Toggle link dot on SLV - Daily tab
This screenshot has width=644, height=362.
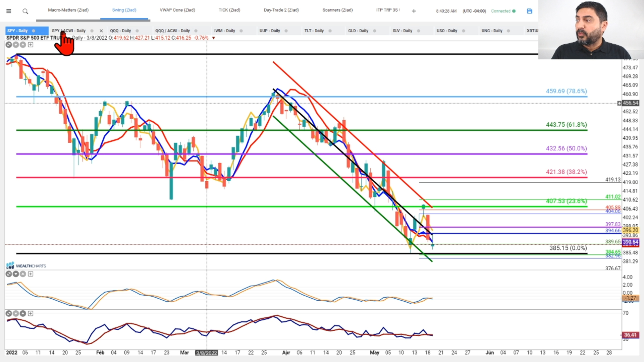419,31
